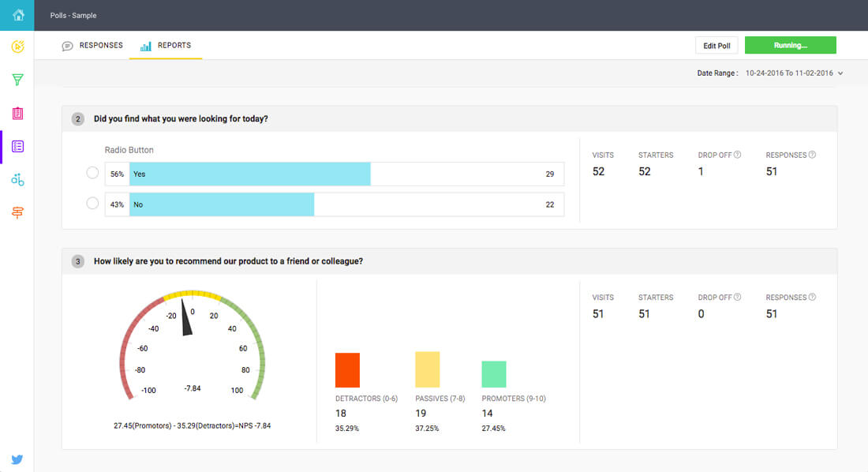Click Drop Off help icon for question 3
This screenshot has height=472, width=868.
tap(737, 297)
